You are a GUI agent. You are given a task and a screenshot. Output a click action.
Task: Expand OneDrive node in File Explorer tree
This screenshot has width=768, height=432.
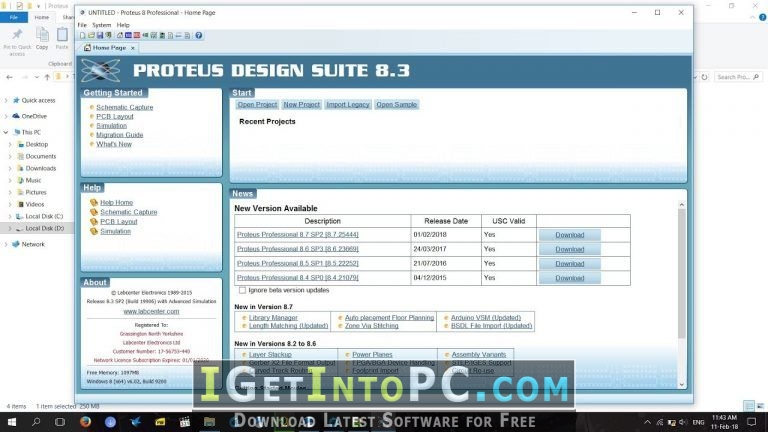coord(6,116)
